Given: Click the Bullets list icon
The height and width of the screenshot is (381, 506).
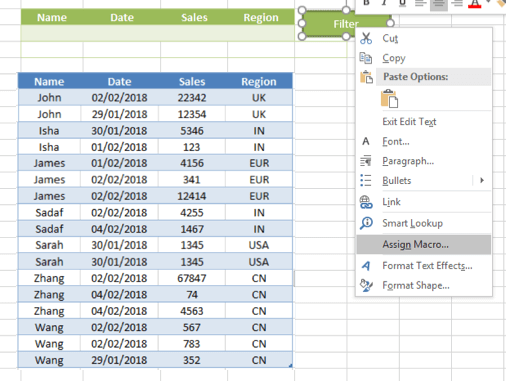Looking at the screenshot, I should point(366,180).
